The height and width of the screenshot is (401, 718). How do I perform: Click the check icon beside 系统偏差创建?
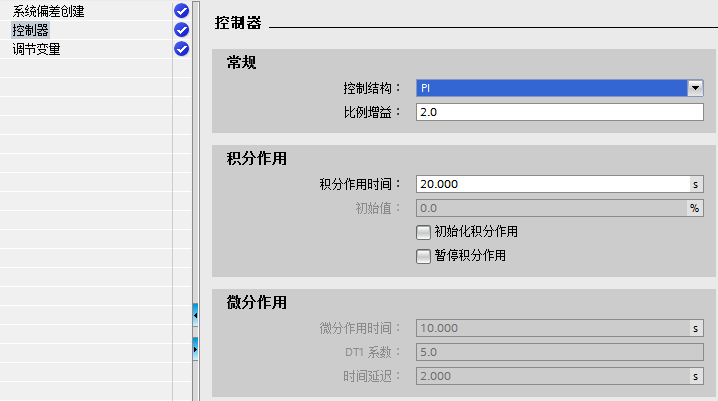(182, 11)
